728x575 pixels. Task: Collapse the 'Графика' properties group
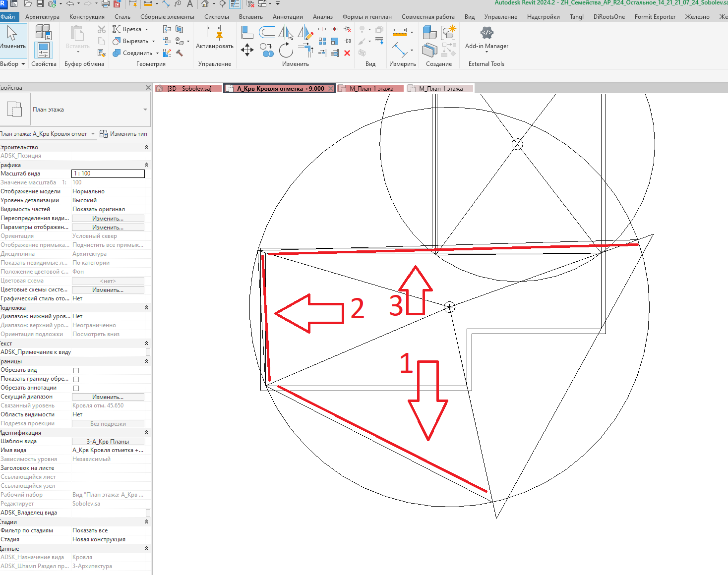click(146, 165)
